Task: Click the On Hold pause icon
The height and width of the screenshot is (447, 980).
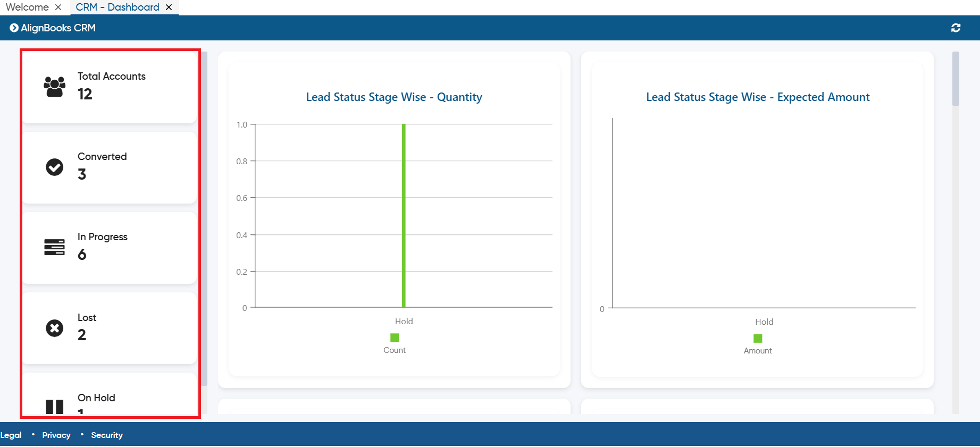Action: point(54,407)
